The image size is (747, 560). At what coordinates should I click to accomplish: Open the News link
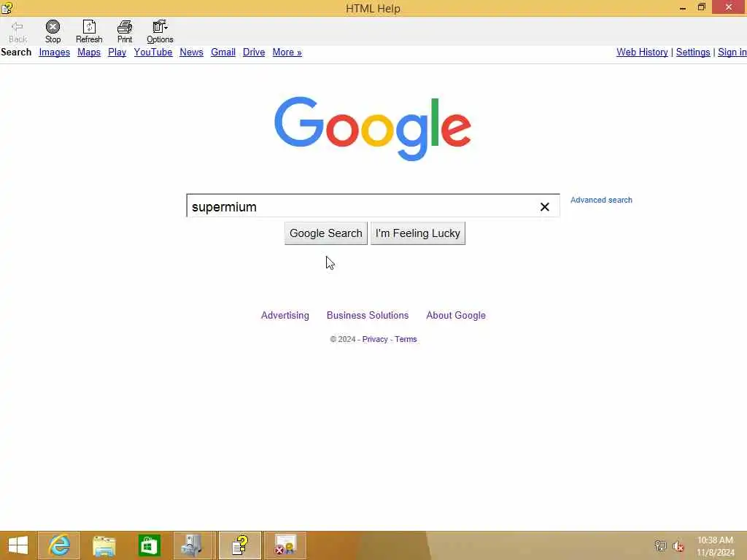point(192,52)
